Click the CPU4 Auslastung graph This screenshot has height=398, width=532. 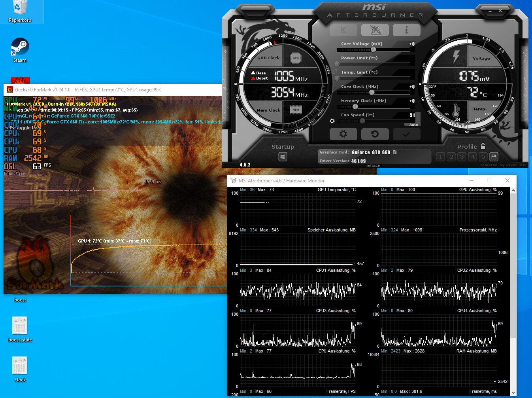coord(439,330)
